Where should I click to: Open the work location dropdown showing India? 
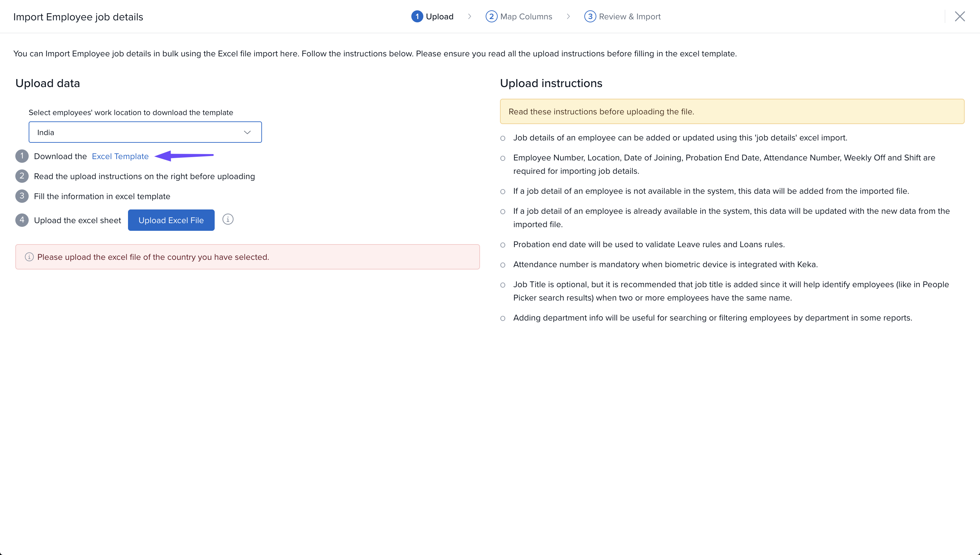click(145, 132)
